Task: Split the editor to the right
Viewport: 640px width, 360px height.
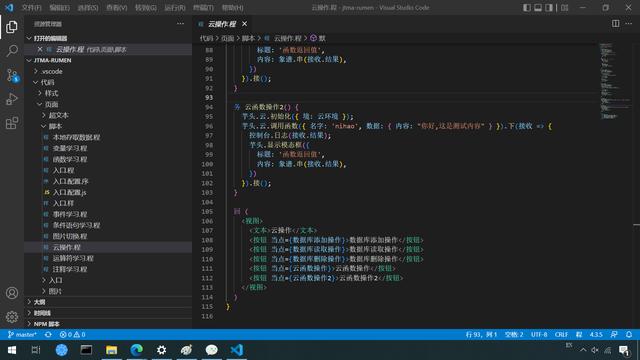Action: [616, 24]
